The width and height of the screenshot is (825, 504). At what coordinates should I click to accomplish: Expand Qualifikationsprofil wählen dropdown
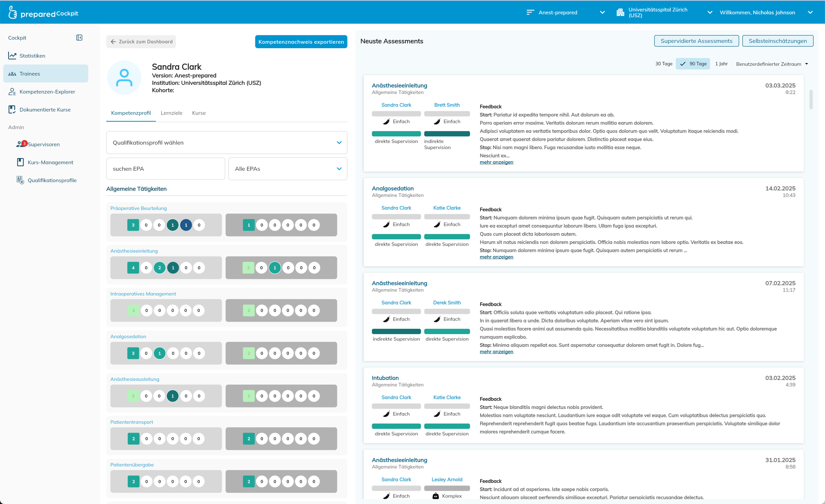[226, 143]
